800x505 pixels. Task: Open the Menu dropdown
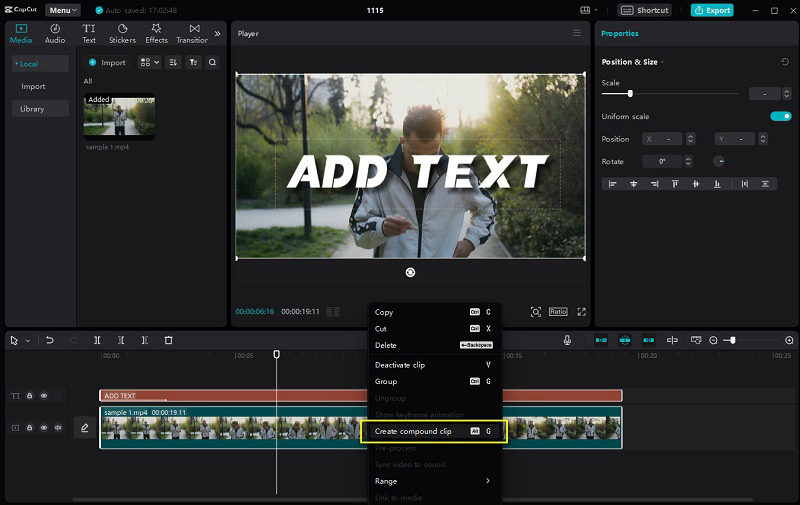pos(62,10)
